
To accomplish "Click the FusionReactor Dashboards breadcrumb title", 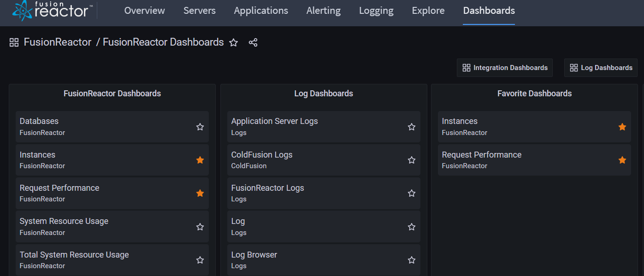I will [x=163, y=42].
